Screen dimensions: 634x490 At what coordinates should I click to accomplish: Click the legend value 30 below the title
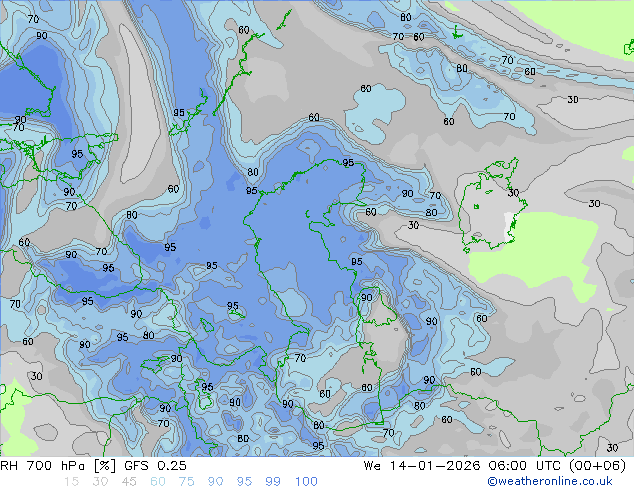100,482
